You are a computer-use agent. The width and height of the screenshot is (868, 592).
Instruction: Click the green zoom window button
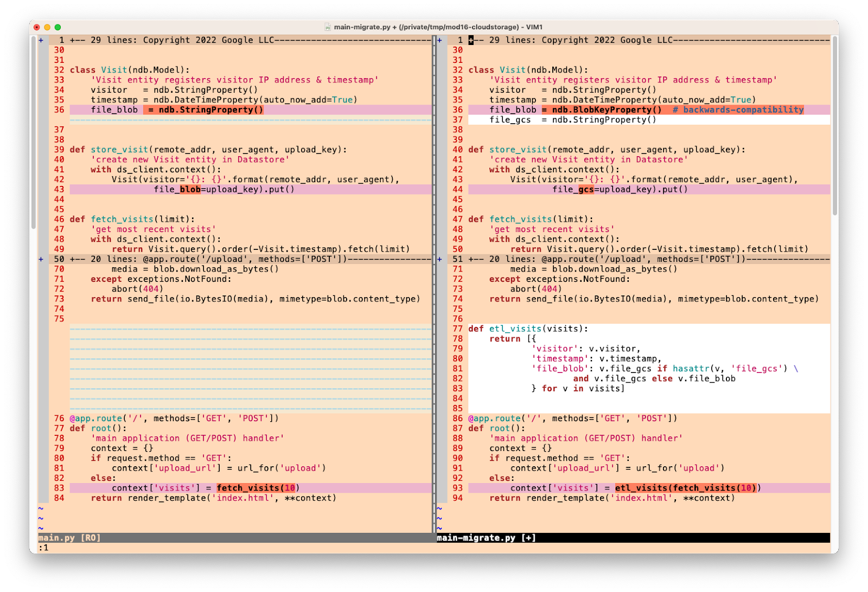click(x=58, y=27)
